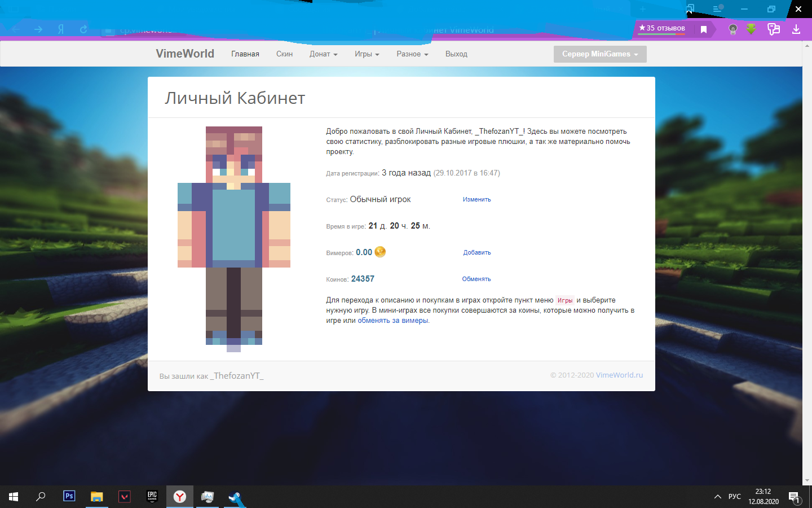The height and width of the screenshot is (508, 812).
Task: Click the Игры code label in text
Action: [x=565, y=300]
